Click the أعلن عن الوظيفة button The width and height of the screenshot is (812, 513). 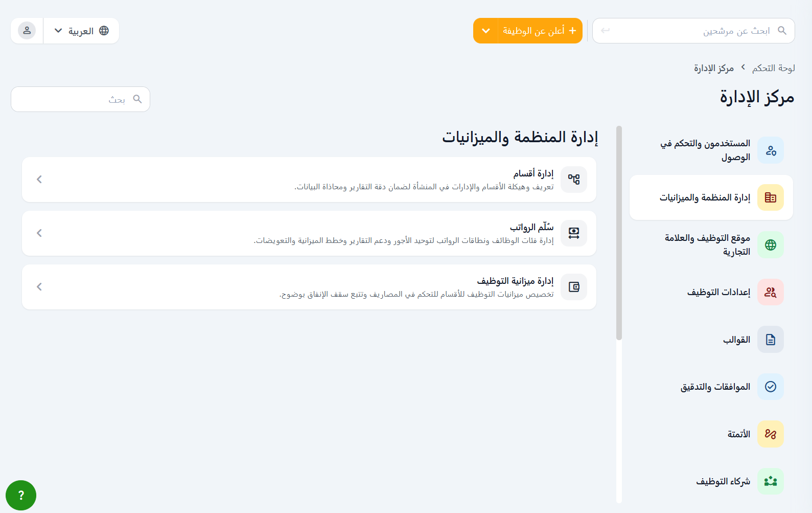click(539, 31)
